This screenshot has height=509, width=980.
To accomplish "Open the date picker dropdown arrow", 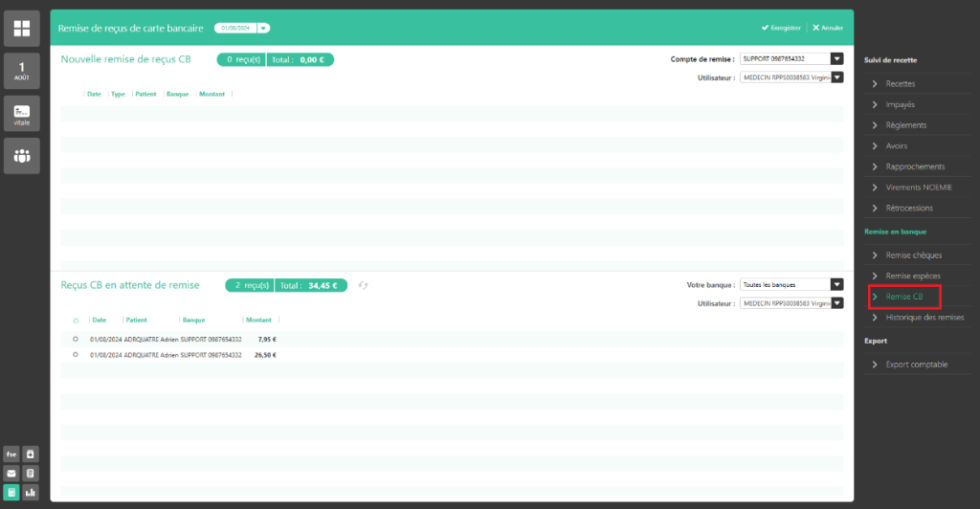I will pos(263,29).
